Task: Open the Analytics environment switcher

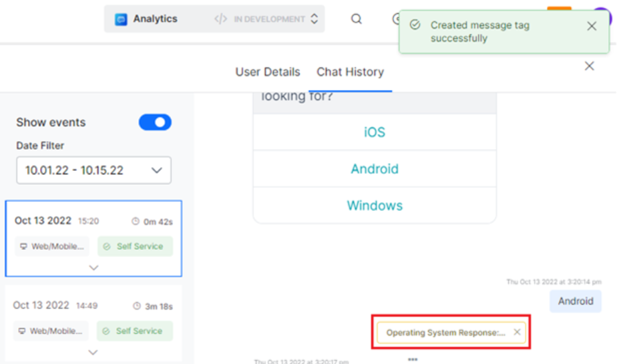Action: [314, 19]
